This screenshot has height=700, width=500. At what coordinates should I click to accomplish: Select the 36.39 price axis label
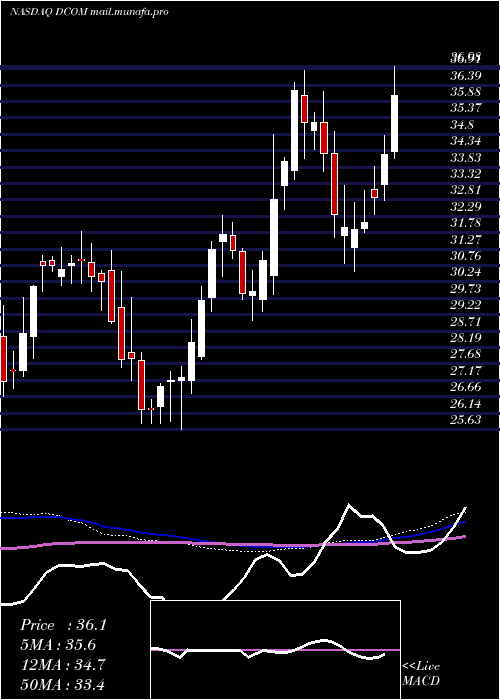[466, 75]
